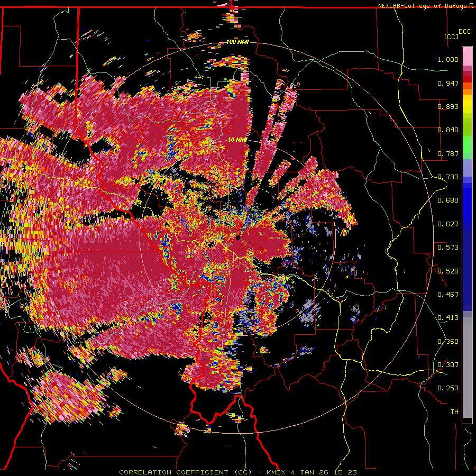Click the black radar site dot at center

tap(238, 237)
